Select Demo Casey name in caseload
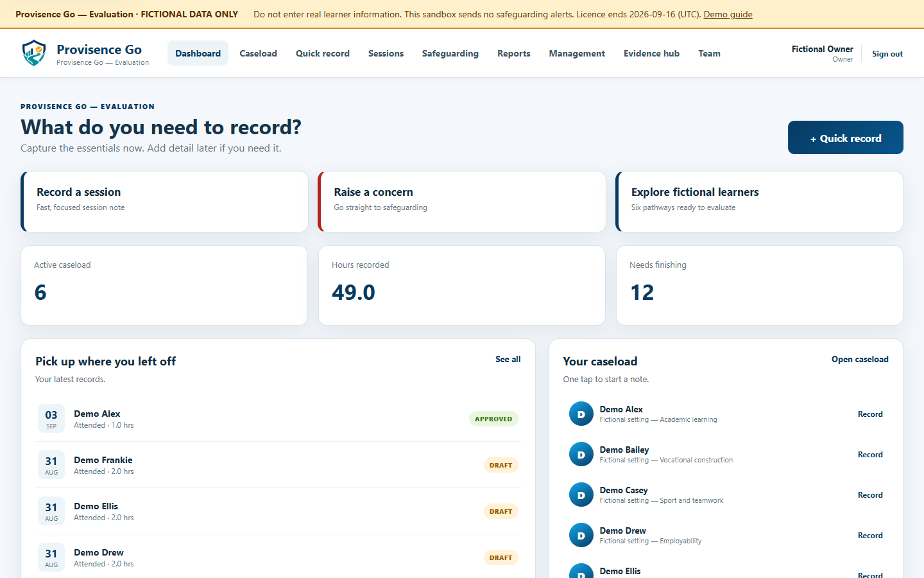Viewport: 924px width, 578px height. (x=623, y=490)
